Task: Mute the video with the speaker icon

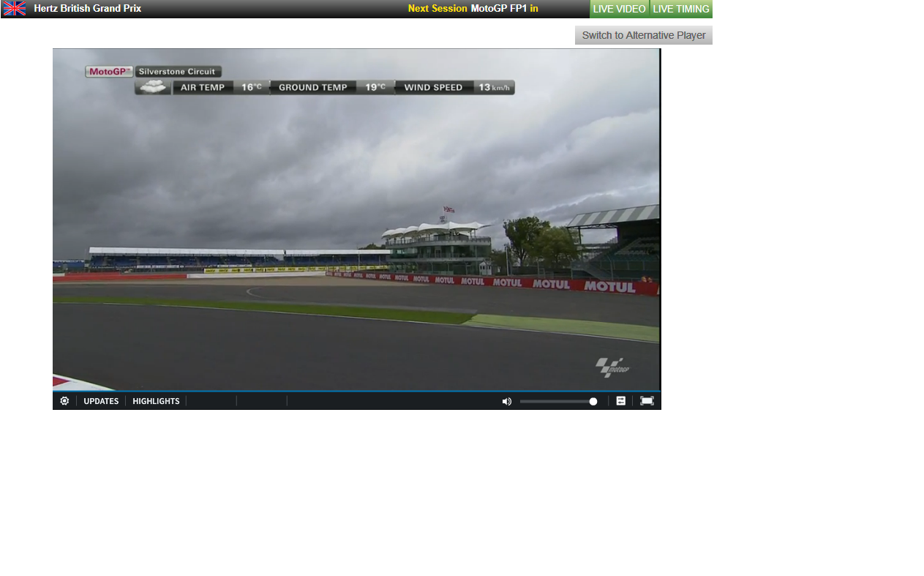Action: click(x=506, y=401)
